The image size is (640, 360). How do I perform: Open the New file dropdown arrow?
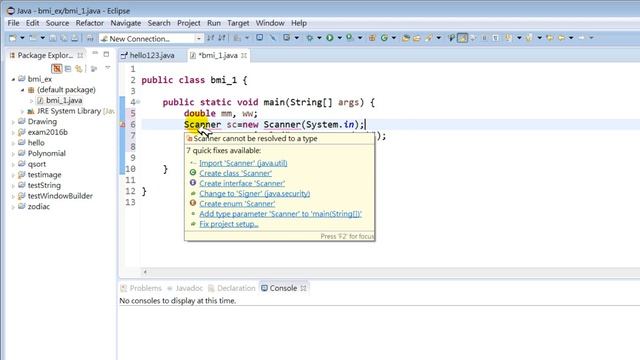pyautogui.click(x=22, y=38)
